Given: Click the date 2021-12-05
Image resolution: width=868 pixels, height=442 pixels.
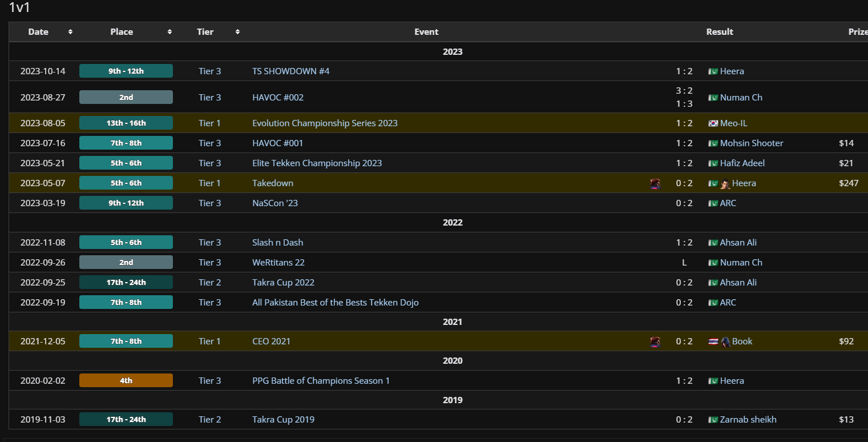Looking at the screenshot, I should click(43, 341).
